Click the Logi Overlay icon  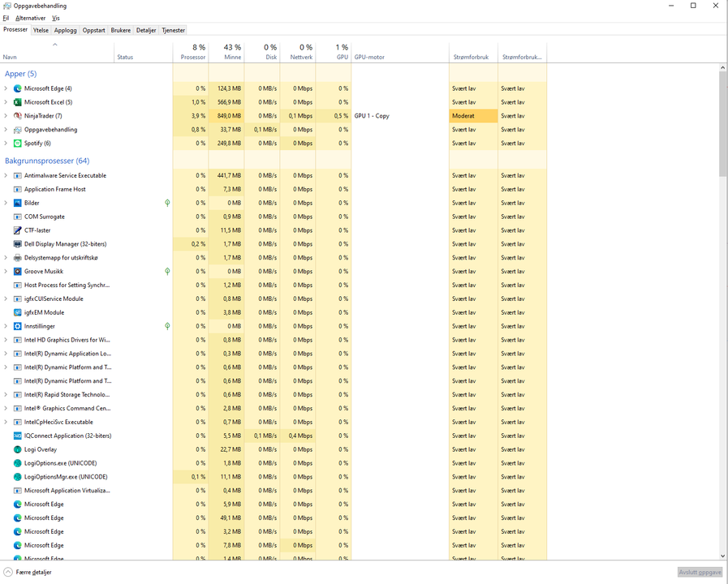(18, 449)
